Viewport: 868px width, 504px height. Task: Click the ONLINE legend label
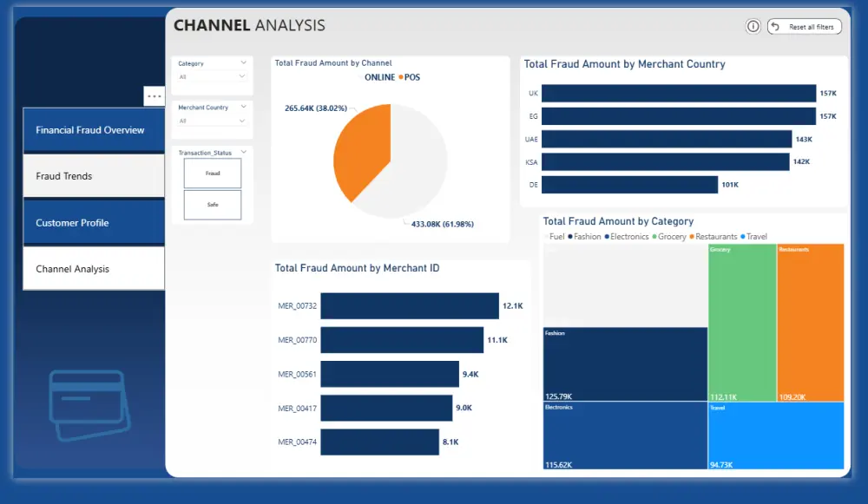point(380,77)
